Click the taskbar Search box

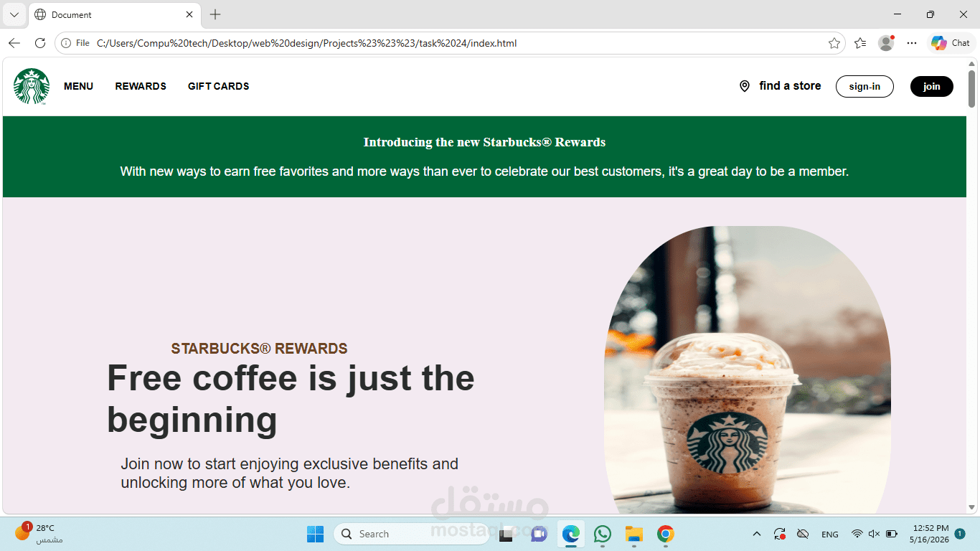[x=413, y=534]
